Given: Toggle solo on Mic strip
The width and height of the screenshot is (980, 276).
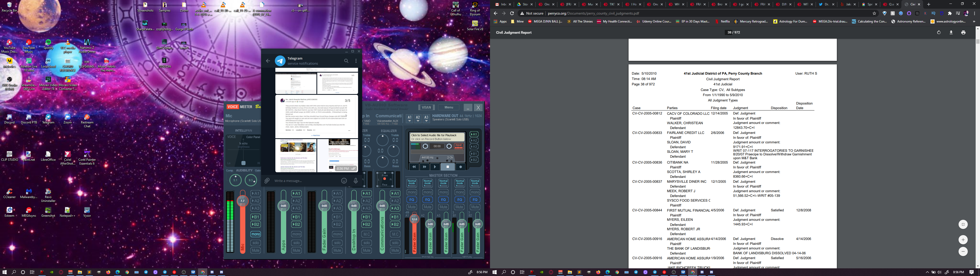Looking at the screenshot, I should coord(256,243).
